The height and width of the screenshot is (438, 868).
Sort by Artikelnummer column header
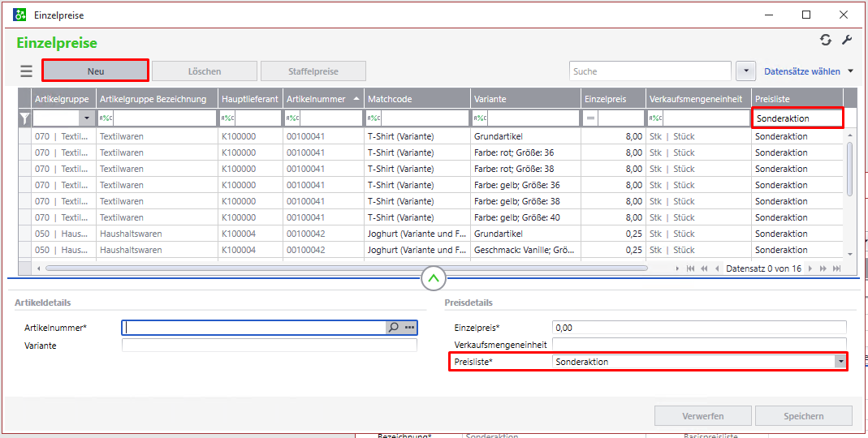[322, 99]
